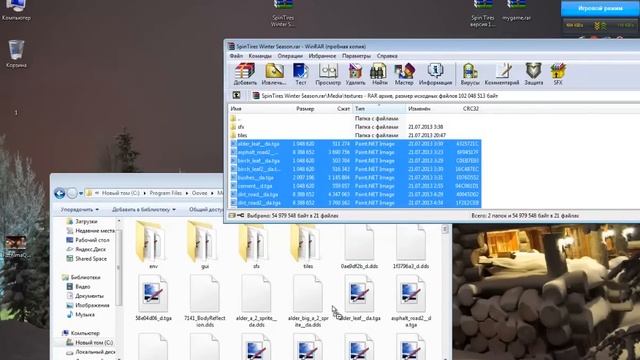Select cement__d.tga in the WinRAR list
This screenshot has height=360, width=640.
(x=355, y=186)
